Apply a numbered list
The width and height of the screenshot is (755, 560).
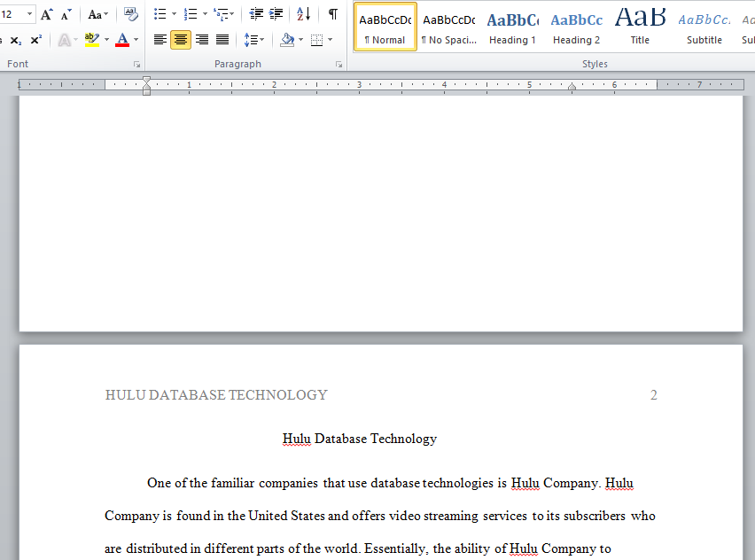point(191,14)
